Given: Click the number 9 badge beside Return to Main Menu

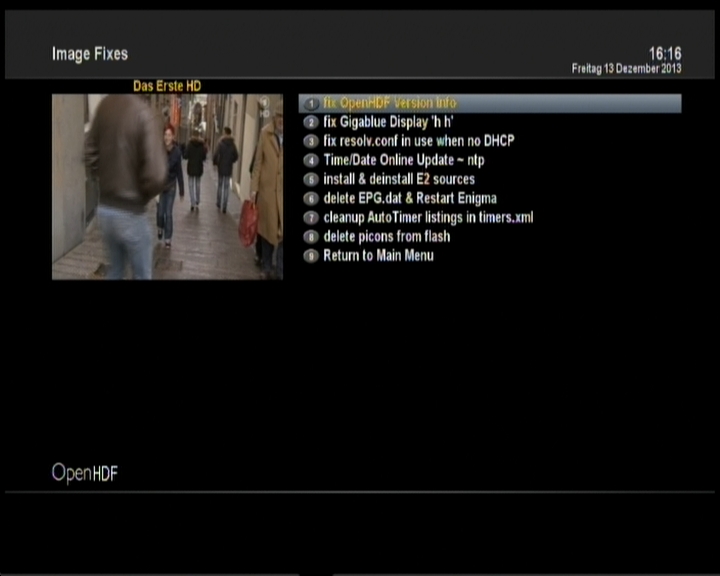Looking at the screenshot, I should point(311,256).
